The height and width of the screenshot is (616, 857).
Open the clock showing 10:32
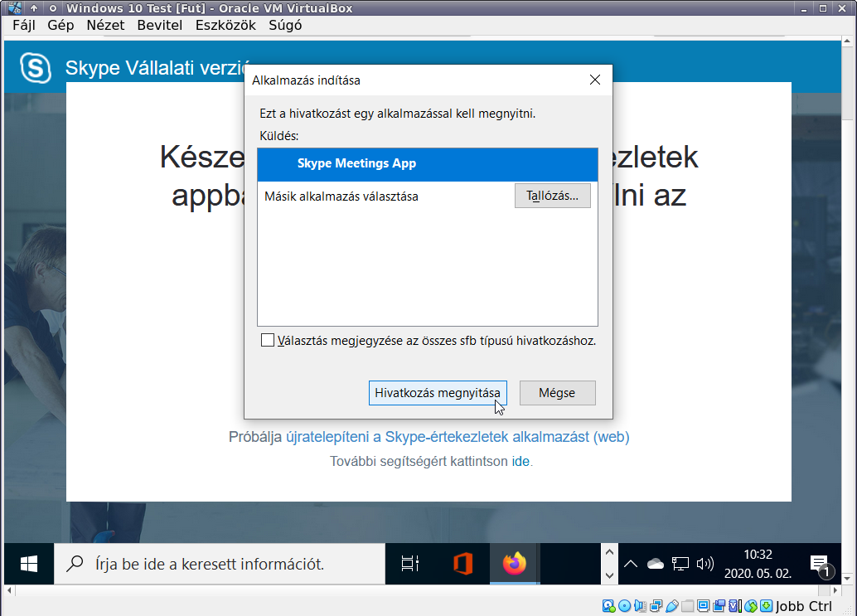tap(758, 564)
